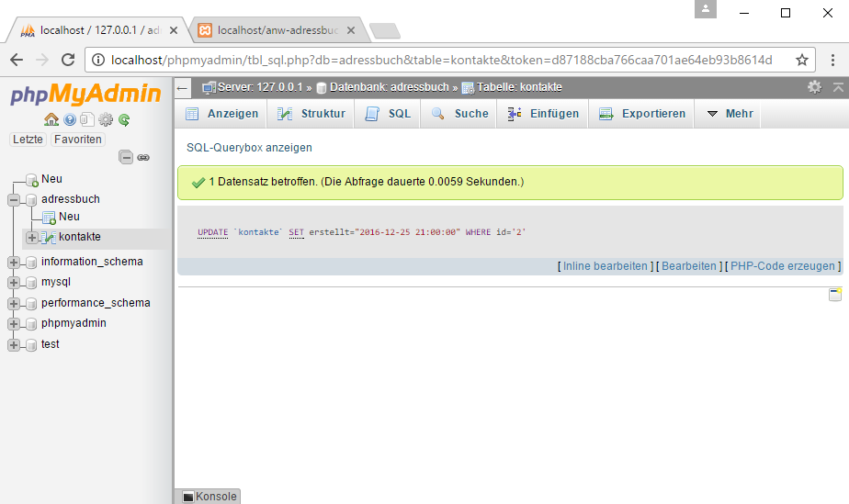Click the Inline bearbeiten link
849x504 pixels.
(605, 266)
